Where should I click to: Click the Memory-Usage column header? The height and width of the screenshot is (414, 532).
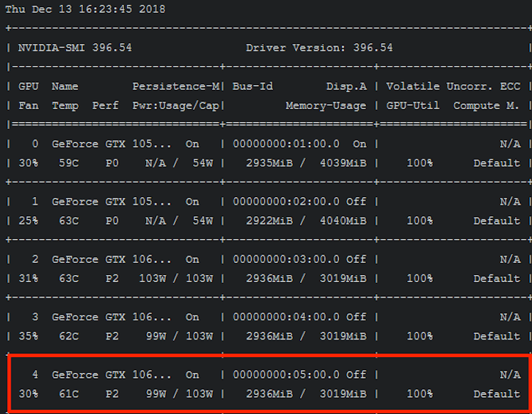point(326,106)
